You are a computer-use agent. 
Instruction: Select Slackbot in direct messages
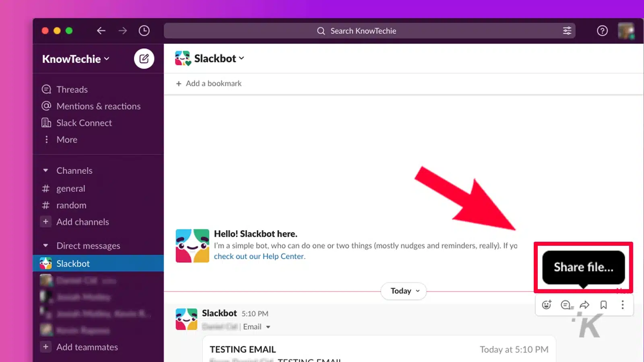[98, 263]
